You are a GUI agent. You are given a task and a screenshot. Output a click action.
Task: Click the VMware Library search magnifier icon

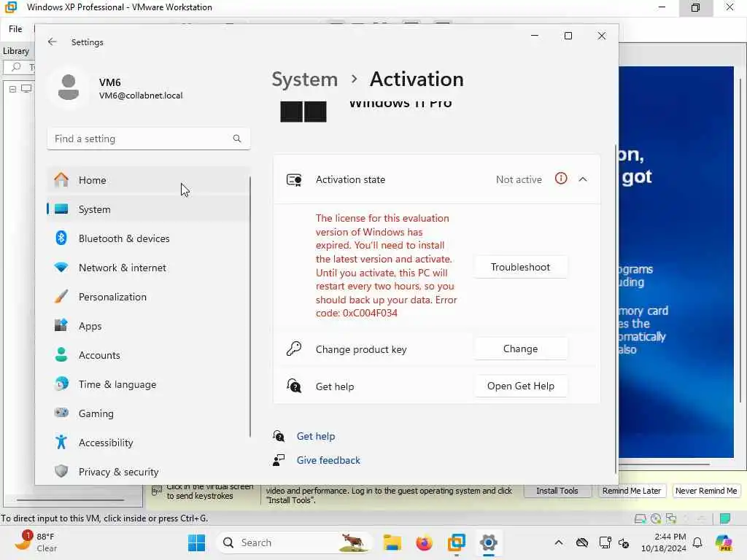point(16,66)
